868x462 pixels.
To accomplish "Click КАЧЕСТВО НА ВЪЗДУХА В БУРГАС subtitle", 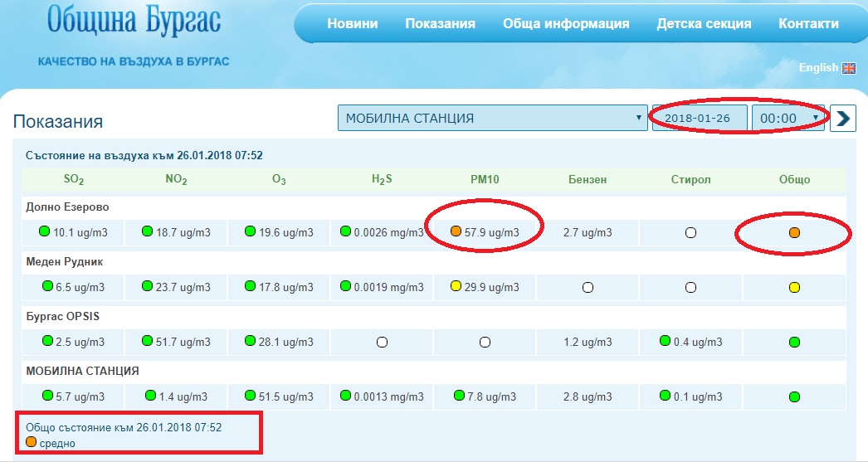I will (134, 61).
